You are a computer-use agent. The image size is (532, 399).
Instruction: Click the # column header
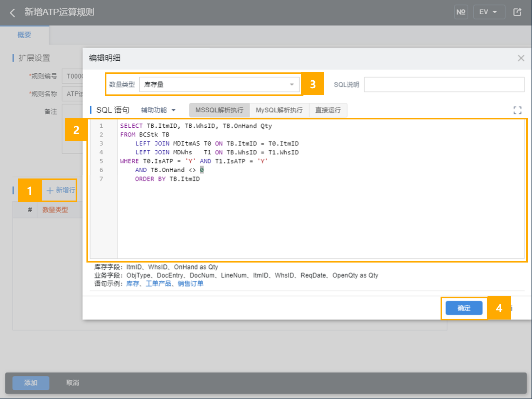[x=30, y=210]
